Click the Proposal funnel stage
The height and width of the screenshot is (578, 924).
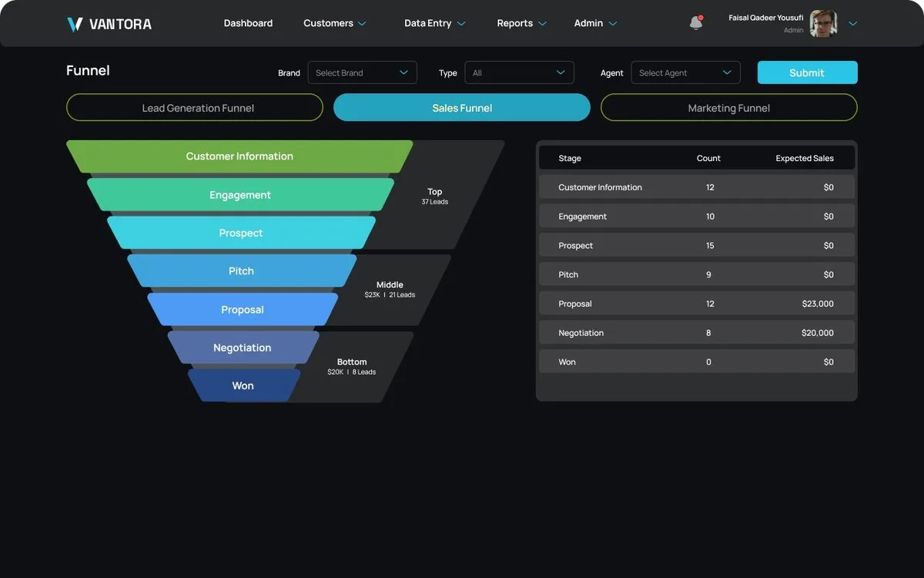pyautogui.click(x=243, y=310)
